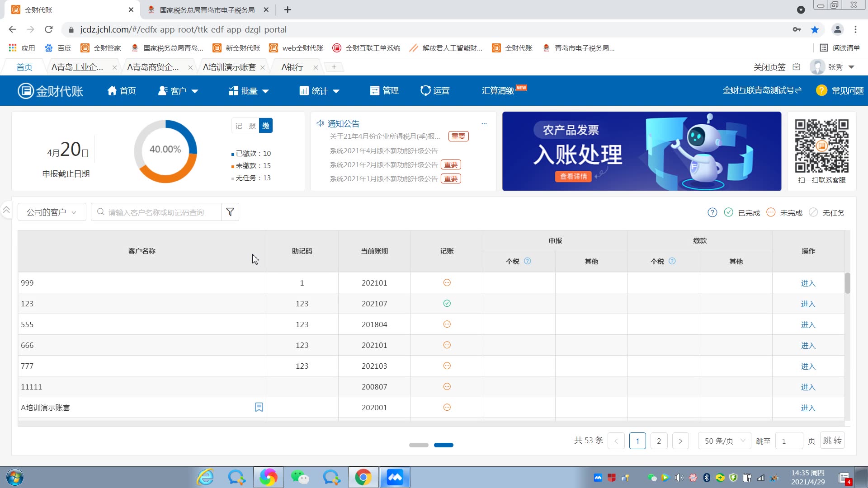Click 进入 for customer 11111

(808, 387)
